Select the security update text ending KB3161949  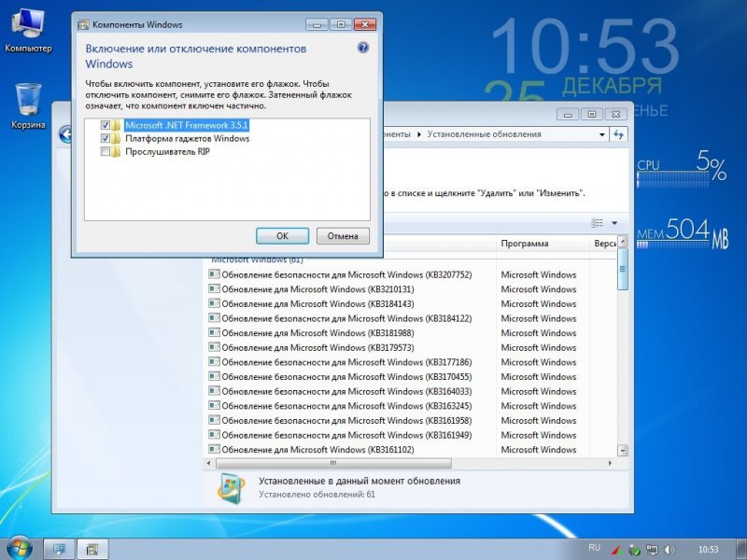(346, 435)
